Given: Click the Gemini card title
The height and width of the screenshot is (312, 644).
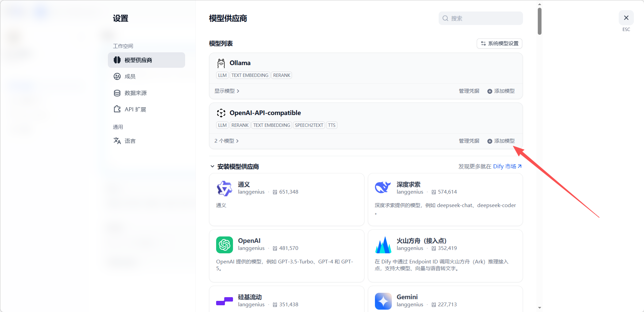Looking at the screenshot, I should coord(407,297).
